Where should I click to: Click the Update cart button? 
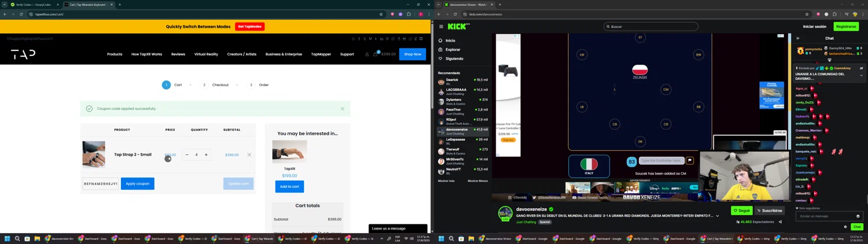[x=238, y=184]
